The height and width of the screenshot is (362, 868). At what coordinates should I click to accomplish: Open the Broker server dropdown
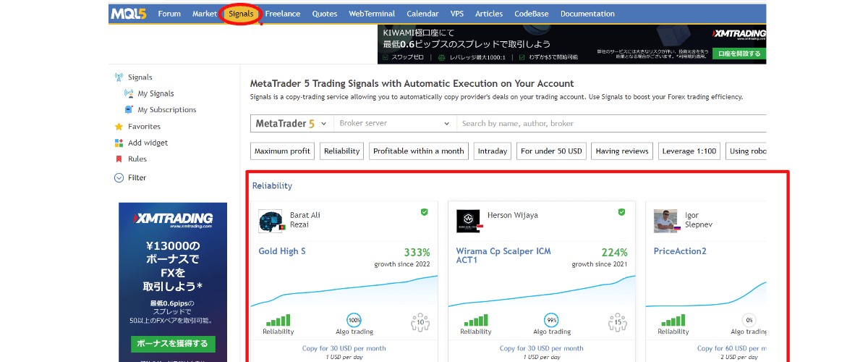coord(395,123)
